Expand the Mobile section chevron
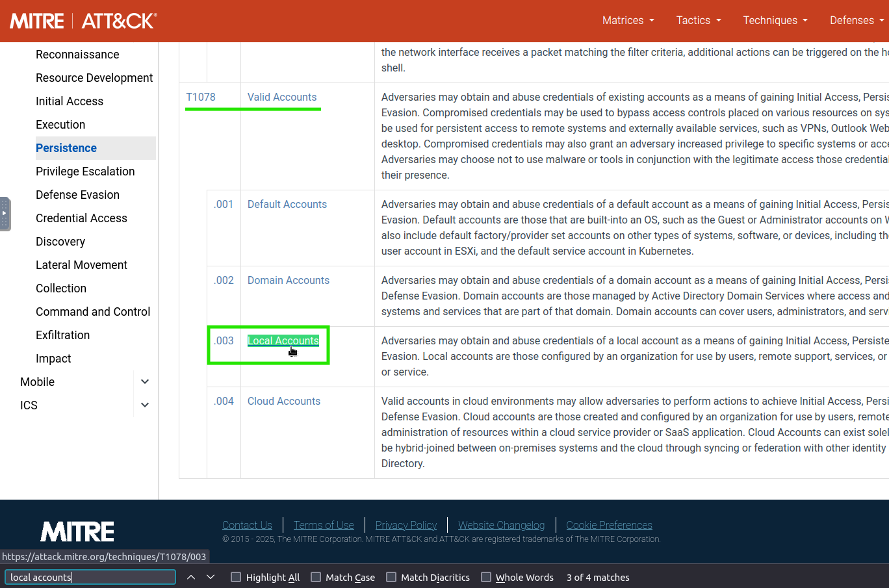The height and width of the screenshot is (588, 889). click(145, 382)
